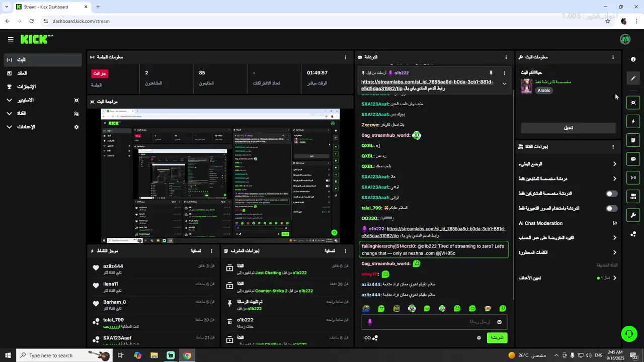Click the stream preview thumbnail
This screenshot has width=644, height=362.
pos(220,176)
